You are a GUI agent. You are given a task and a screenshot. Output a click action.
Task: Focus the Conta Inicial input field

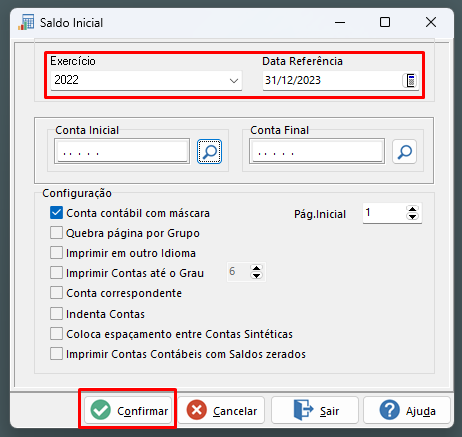coord(122,152)
